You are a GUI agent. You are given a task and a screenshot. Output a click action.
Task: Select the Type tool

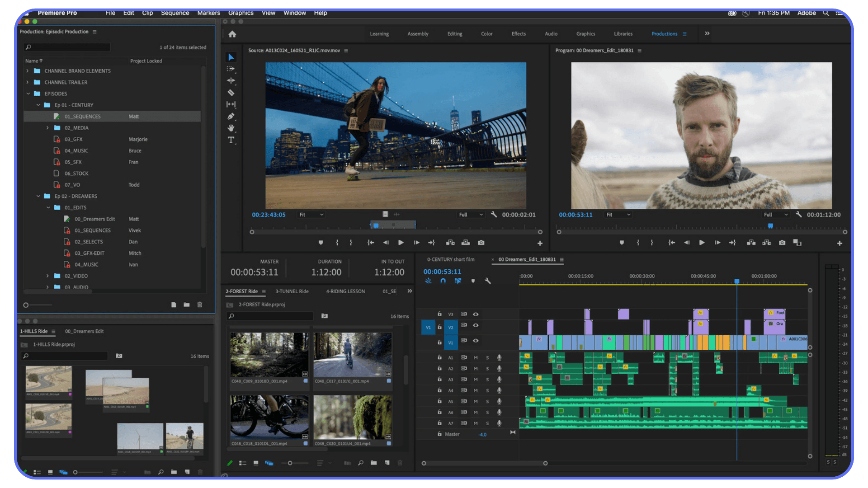click(x=231, y=140)
